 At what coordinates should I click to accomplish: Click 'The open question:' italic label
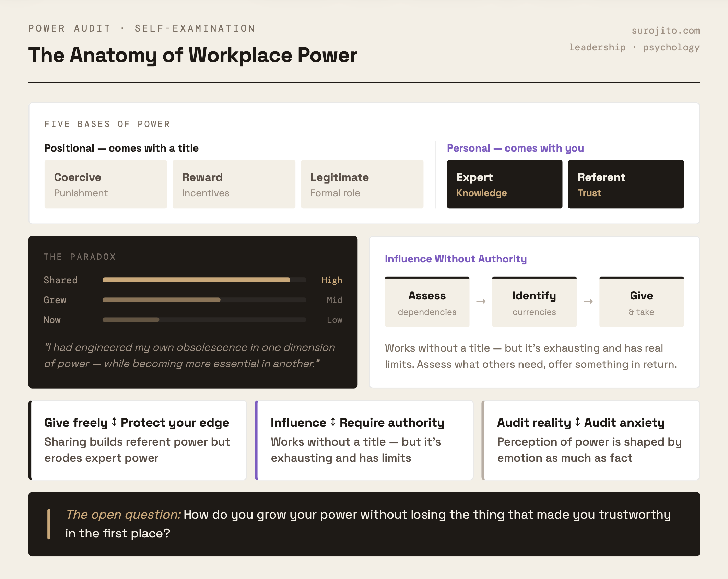(123, 514)
